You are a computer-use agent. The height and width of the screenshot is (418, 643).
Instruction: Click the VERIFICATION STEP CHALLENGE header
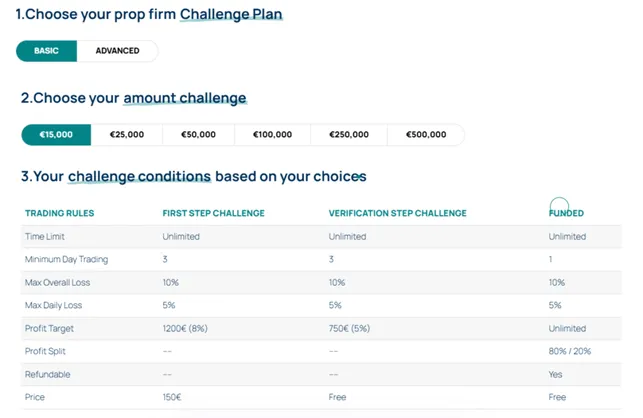pyautogui.click(x=397, y=213)
